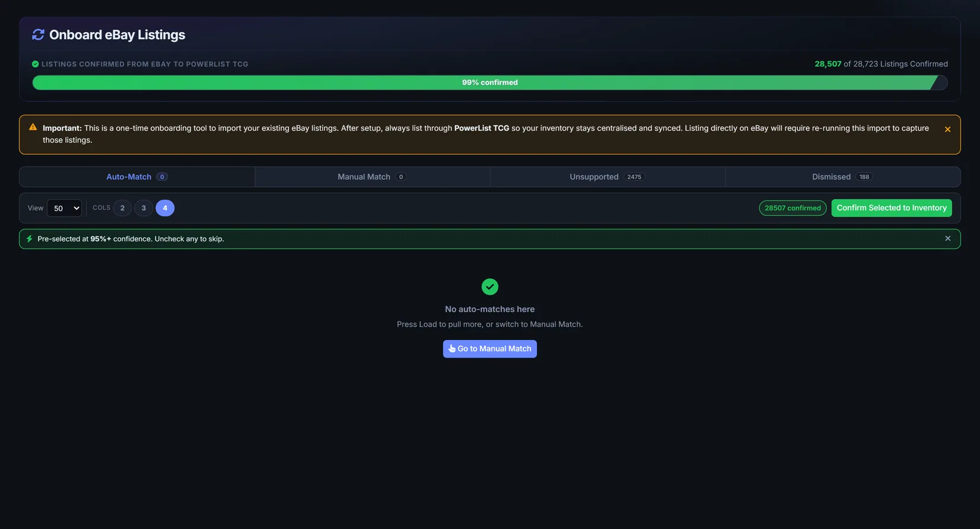Image resolution: width=980 pixels, height=529 pixels.
Task: Open the Manual Match tab
Action: coord(372,177)
